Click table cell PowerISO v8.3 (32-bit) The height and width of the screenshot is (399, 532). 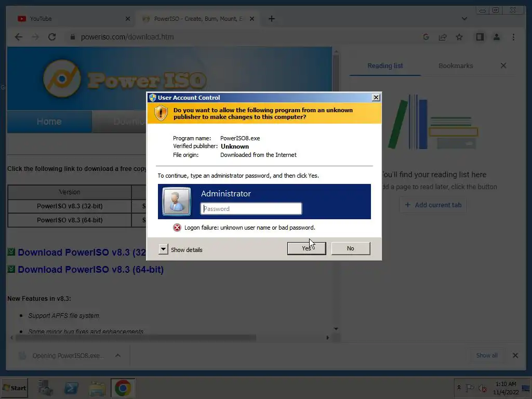point(70,206)
